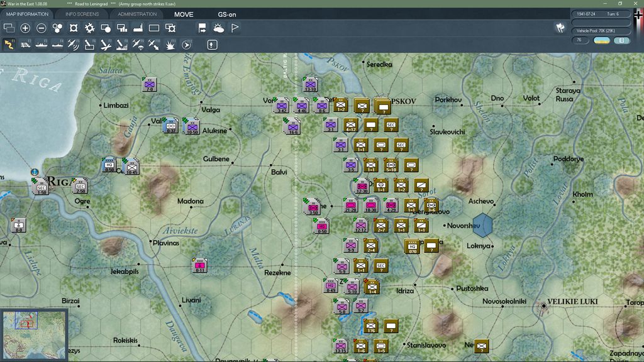644x362 pixels.
Task: Select Move mode (F1) tool
Action: 9,45
